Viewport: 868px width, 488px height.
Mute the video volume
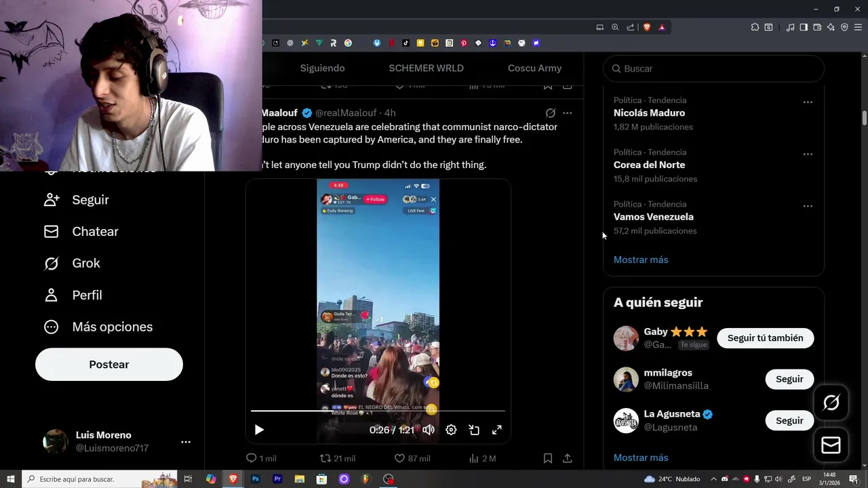coord(429,430)
